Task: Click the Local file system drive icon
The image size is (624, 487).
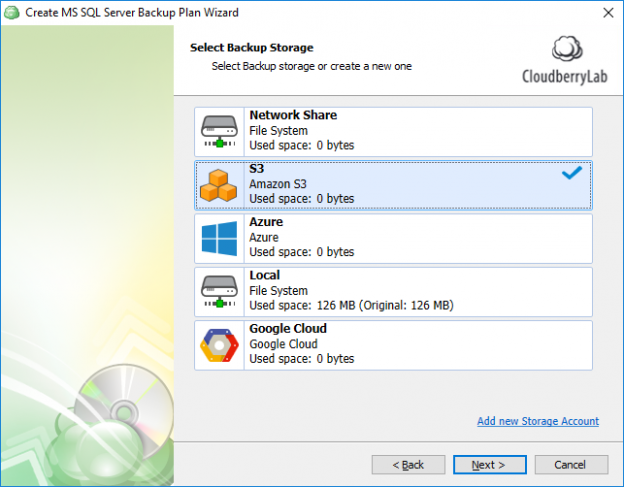Action: (x=219, y=291)
